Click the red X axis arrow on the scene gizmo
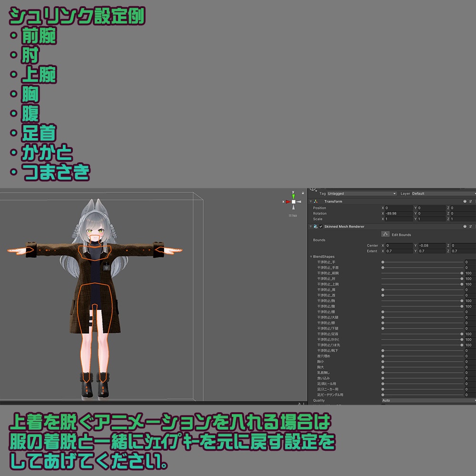 click(288, 202)
